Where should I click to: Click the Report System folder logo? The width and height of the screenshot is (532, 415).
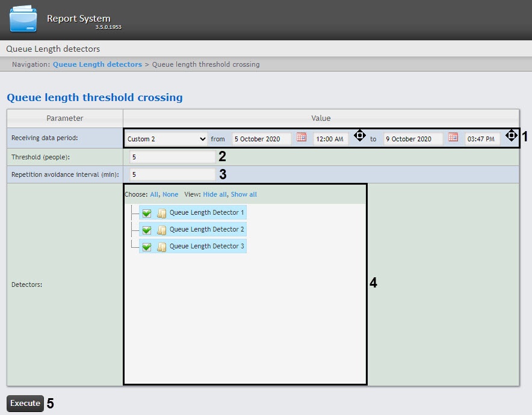24,19
